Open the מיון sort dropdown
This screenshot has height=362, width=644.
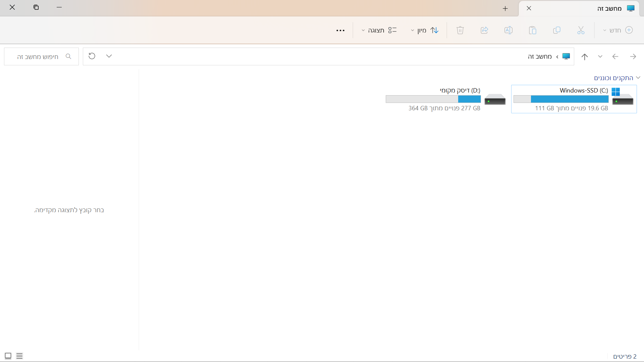[x=424, y=31]
